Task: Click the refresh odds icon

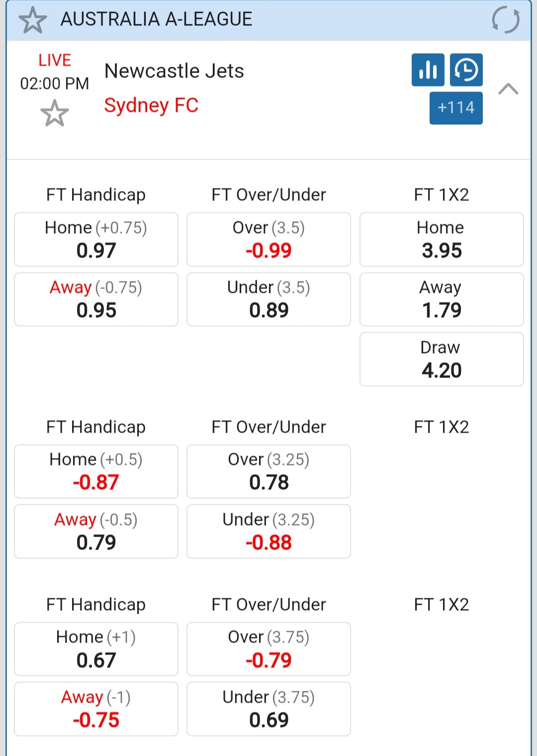Action: click(x=505, y=20)
